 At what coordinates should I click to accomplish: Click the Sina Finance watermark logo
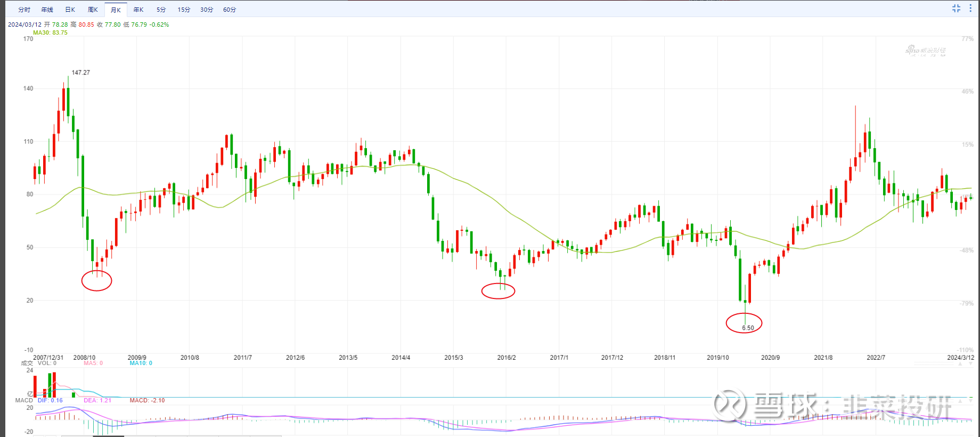926,51
